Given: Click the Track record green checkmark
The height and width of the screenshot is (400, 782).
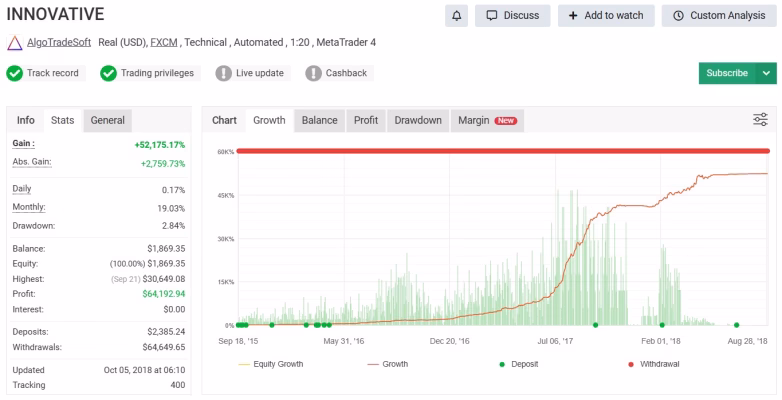Looking at the screenshot, I should pyautogui.click(x=14, y=73).
